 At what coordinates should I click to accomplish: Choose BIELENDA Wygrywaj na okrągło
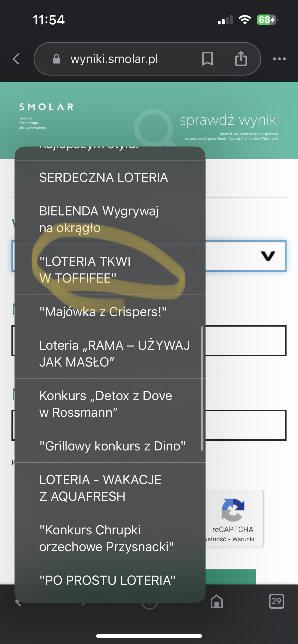pos(99,219)
